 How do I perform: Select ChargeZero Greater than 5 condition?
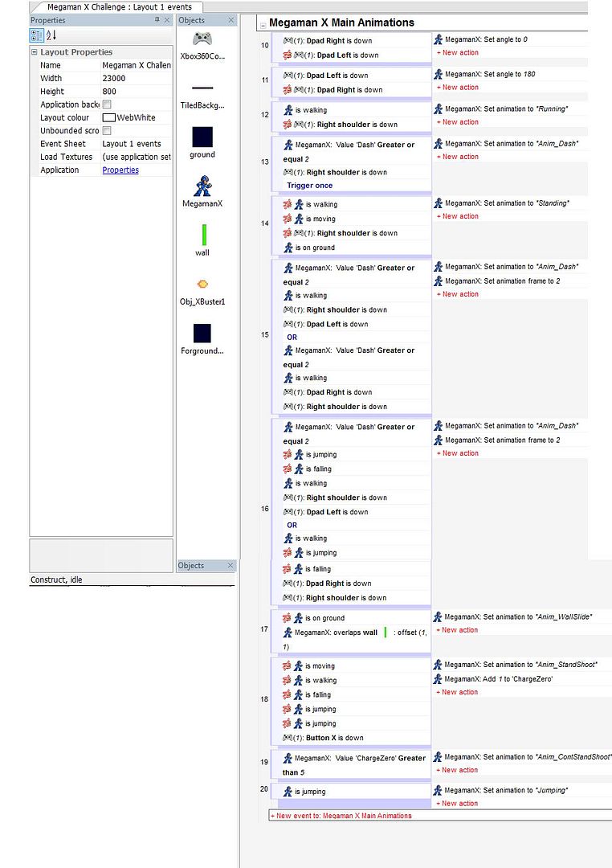[354, 765]
